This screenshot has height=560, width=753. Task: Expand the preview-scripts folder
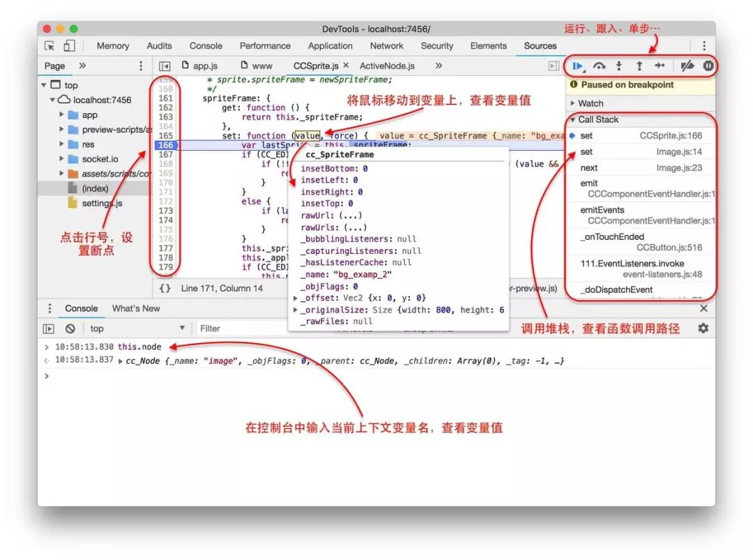tap(61, 130)
